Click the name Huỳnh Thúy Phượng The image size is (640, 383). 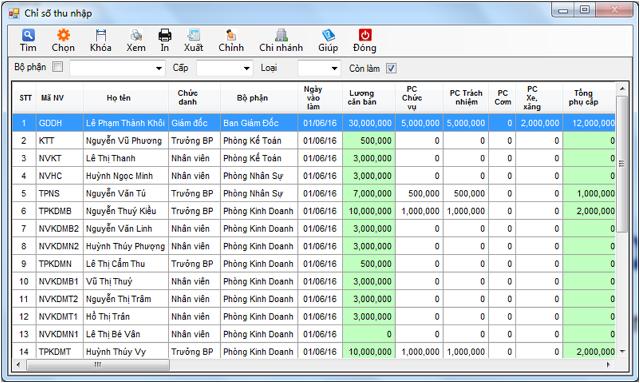coord(125,246)
